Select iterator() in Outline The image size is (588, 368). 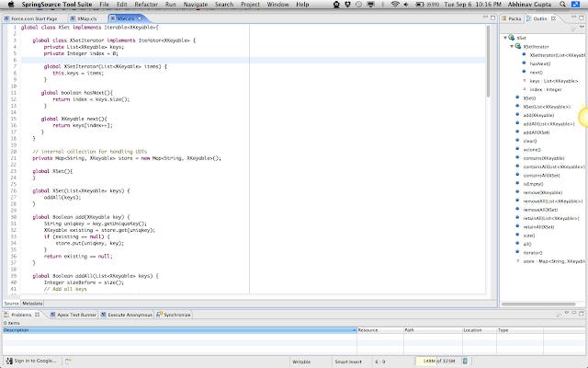click(x=533, y=253)
